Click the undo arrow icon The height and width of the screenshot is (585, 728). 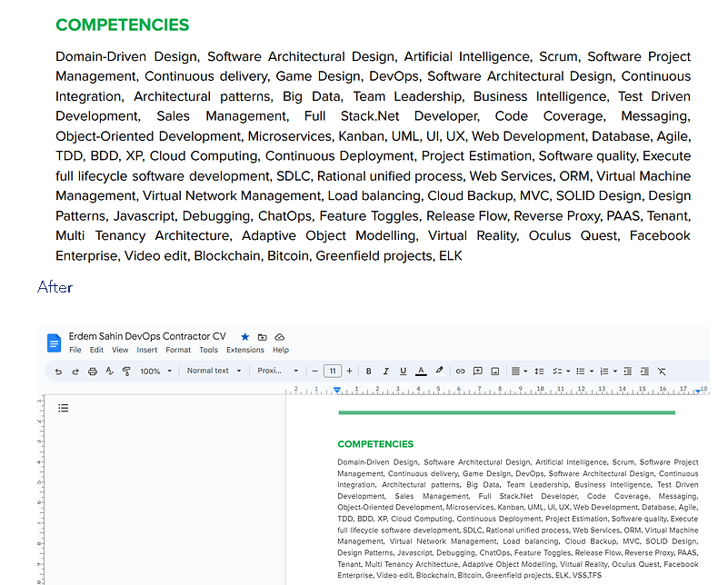coord(58,372)
